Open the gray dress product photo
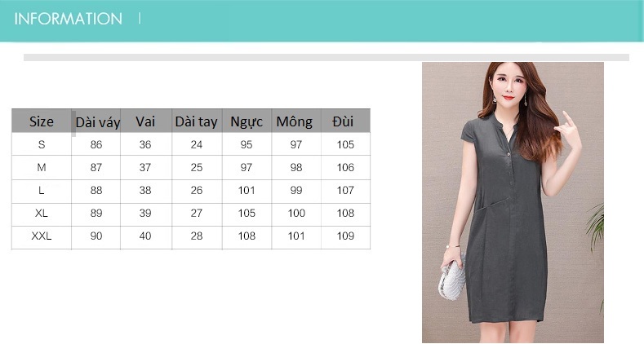The width and height of the screenshot is (644, 344). [513, 202]
